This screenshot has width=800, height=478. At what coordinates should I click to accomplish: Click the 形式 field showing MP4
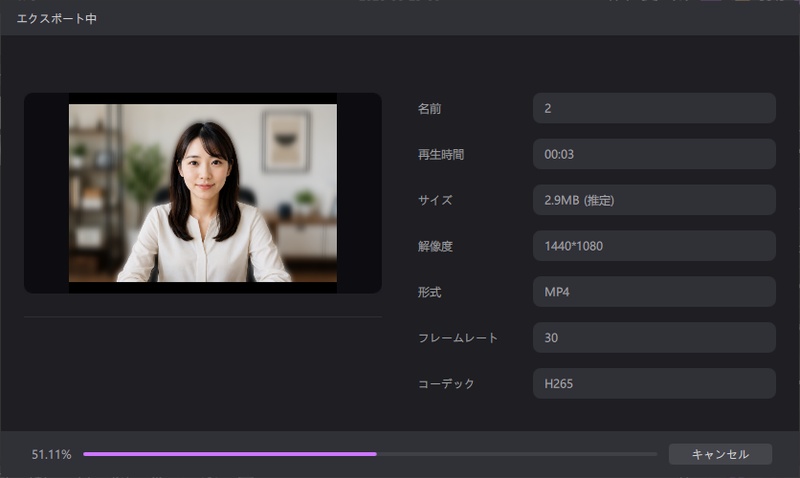pos(654,292)
